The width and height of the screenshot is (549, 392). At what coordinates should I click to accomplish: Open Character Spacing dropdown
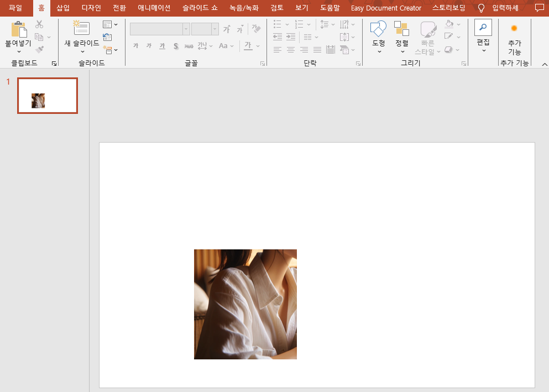pos(205,46)
